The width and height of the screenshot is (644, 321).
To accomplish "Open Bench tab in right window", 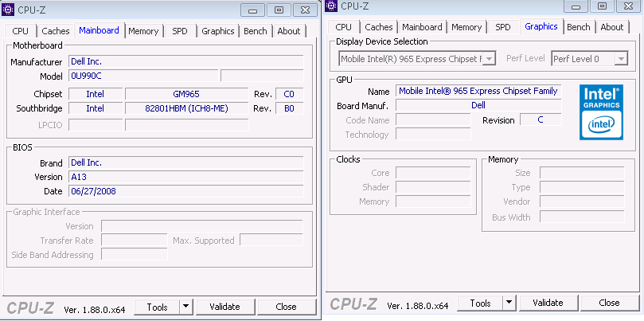I will [578, 27].
